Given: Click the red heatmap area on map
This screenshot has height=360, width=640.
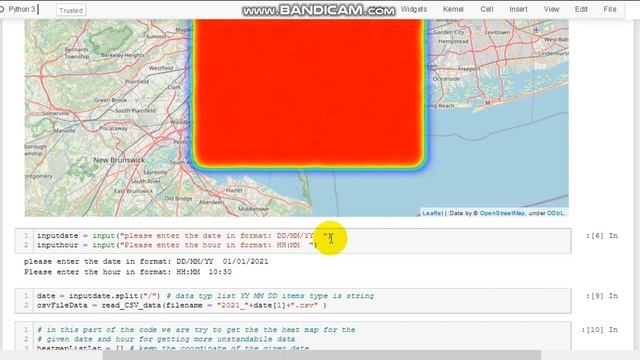Looking at the screenshot, I should [x=308, y=92].
